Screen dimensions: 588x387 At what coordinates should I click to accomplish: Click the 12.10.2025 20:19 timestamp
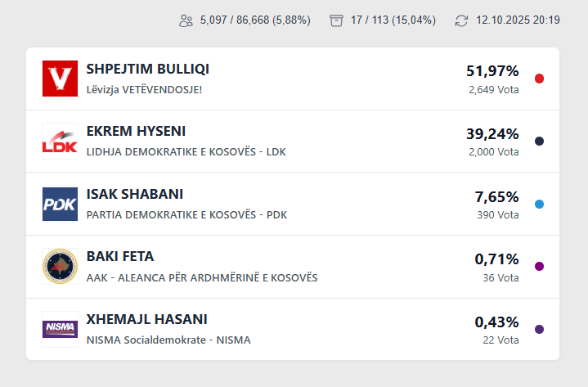[518, 20]
